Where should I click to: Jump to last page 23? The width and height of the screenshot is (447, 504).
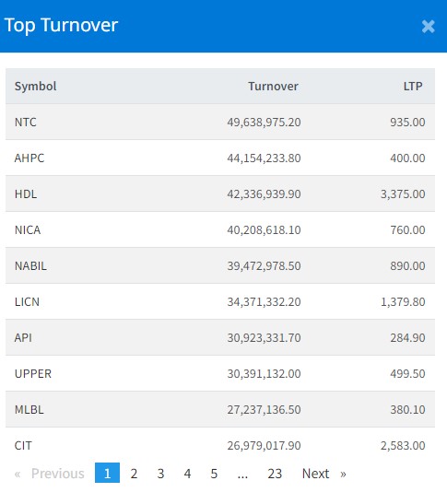275,474
